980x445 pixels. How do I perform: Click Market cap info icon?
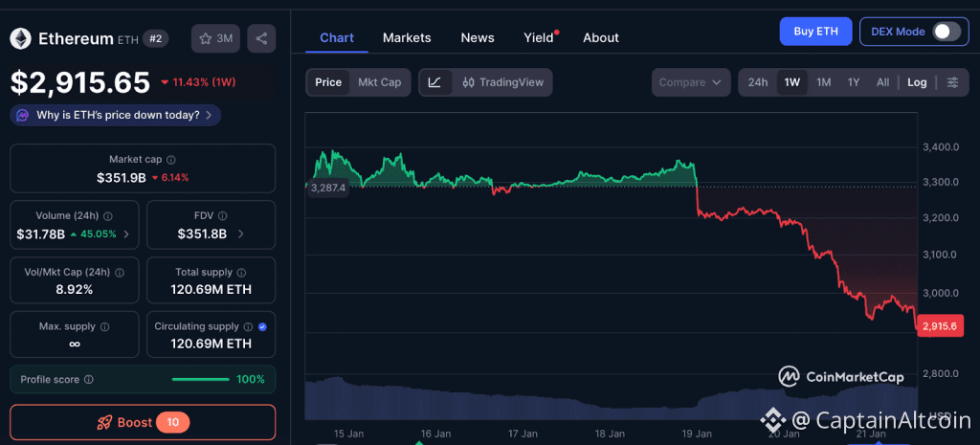point(170,160)
